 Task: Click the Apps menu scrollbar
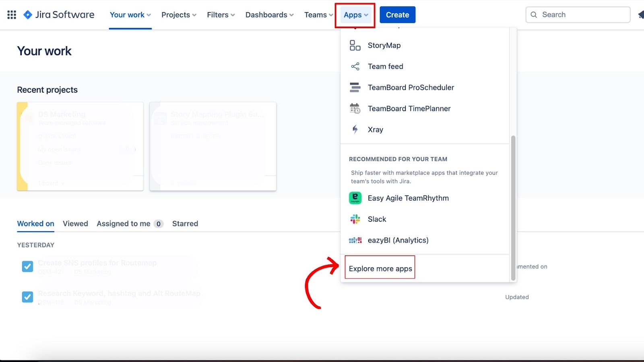(x=513, y=208)
